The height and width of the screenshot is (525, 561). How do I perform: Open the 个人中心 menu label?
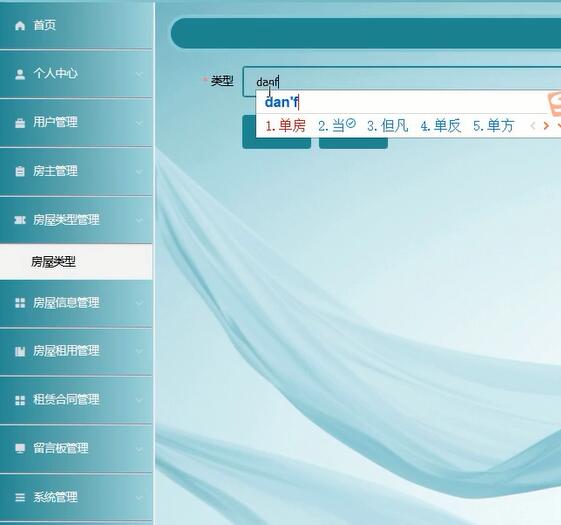pos(55,74)
